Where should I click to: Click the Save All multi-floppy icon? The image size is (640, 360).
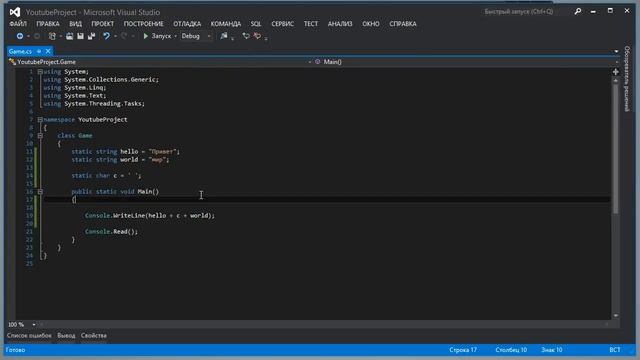click(x=91, y=36)
